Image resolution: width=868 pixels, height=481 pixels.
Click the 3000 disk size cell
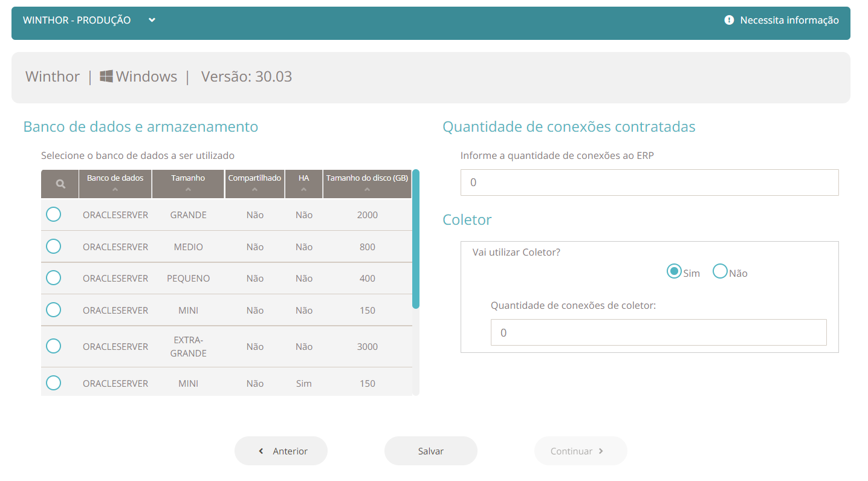coord(368,346)
